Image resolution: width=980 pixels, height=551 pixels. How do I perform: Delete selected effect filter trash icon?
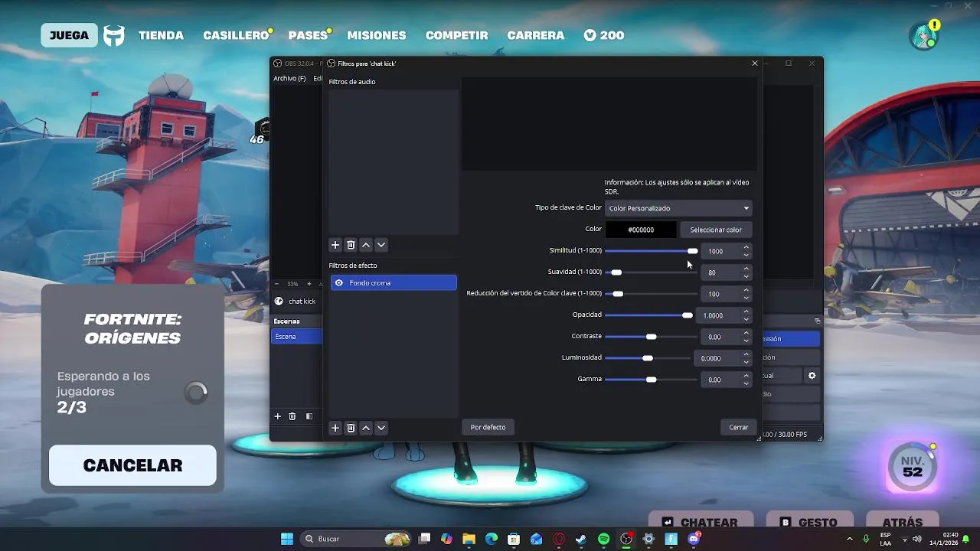(351, 428)
